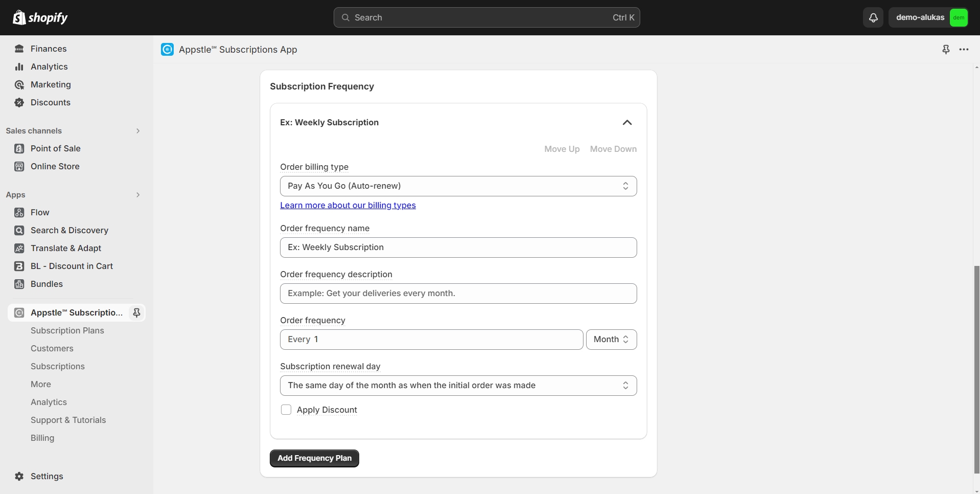Click the Appstle app logo icon

pos(167,50)
